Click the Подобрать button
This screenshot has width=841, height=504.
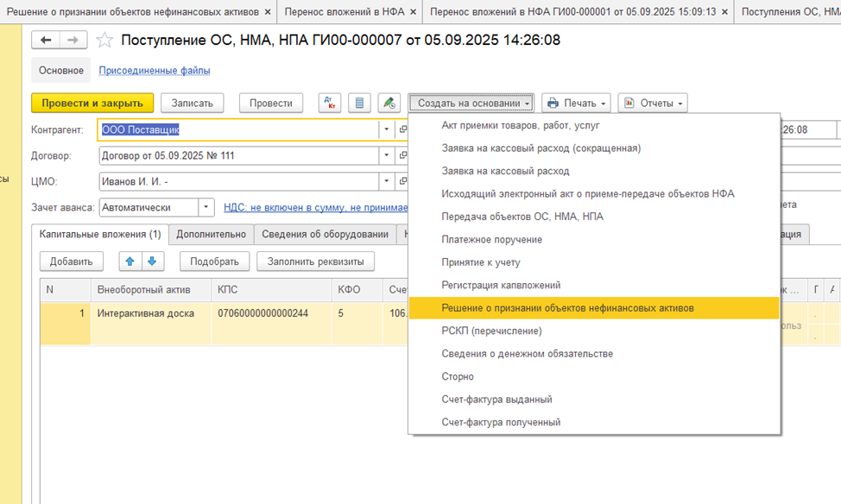(214, 261)
